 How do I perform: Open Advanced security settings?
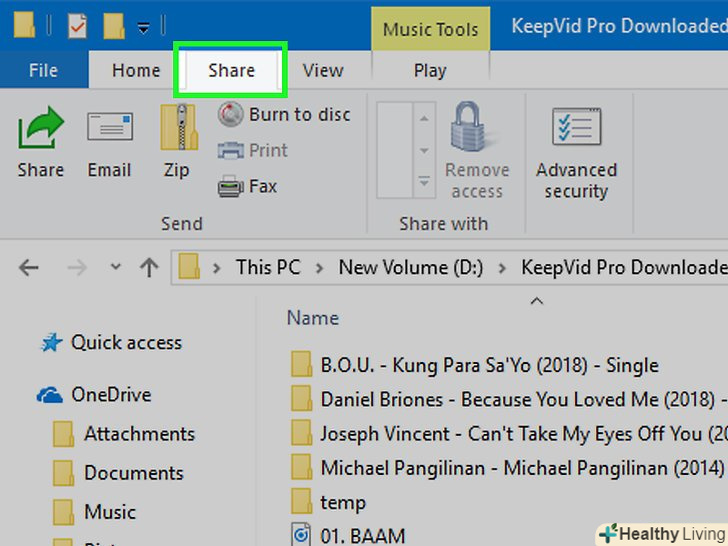click(x=576, y=154)
